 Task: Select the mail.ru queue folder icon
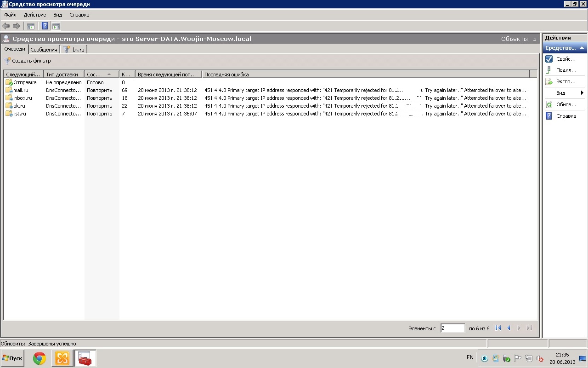(9, 90)
